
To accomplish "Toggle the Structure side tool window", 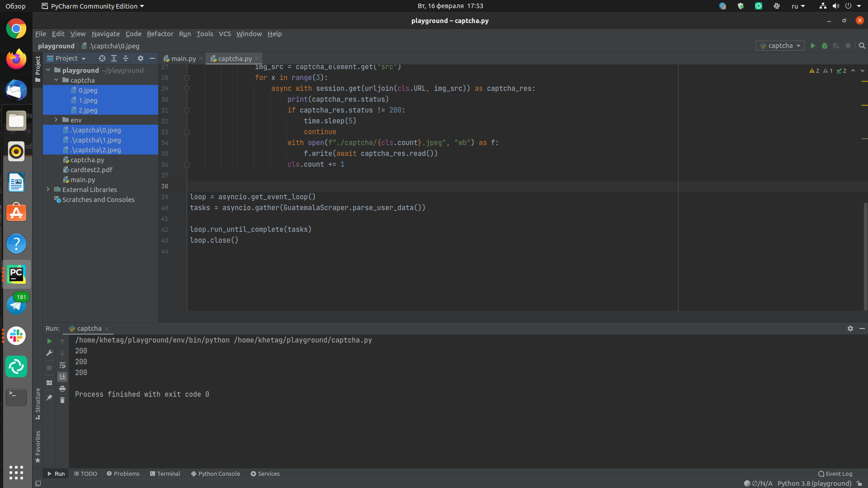I will (x=38, y=404).
